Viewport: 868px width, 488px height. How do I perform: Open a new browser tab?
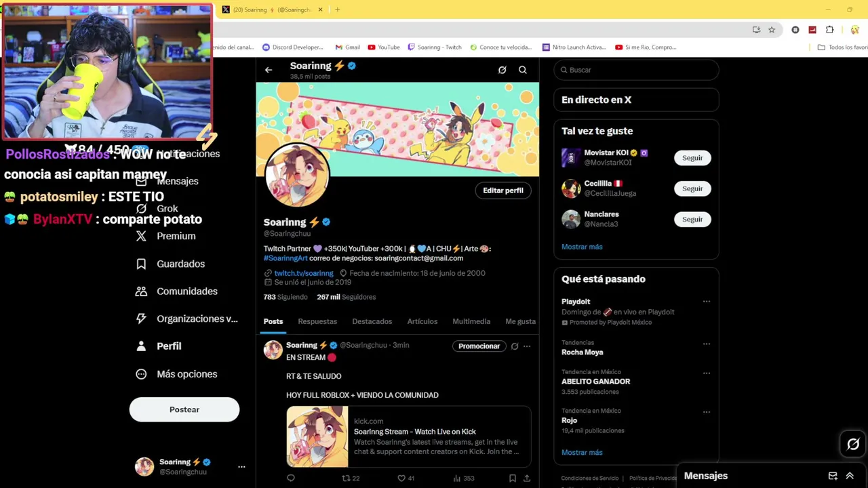point(337,9)
